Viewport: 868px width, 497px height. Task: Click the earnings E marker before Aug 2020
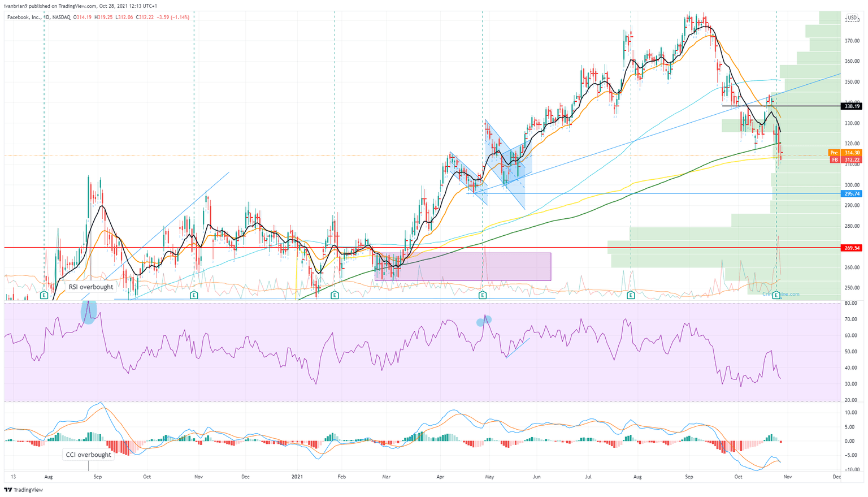coord(44,295)
